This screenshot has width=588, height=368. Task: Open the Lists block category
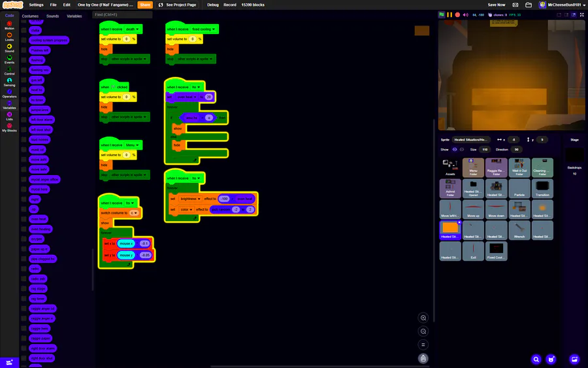(9, 116)
